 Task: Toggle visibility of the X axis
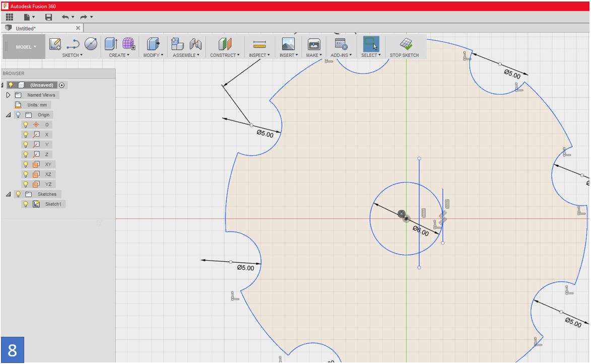[26, 134]
